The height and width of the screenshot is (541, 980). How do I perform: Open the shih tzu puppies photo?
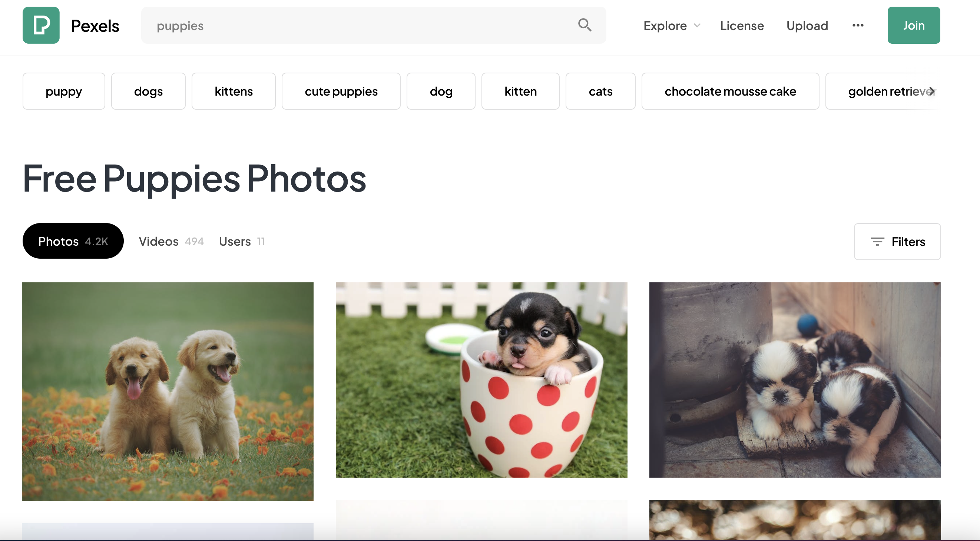pyautogui.click(x=794, y=380)
